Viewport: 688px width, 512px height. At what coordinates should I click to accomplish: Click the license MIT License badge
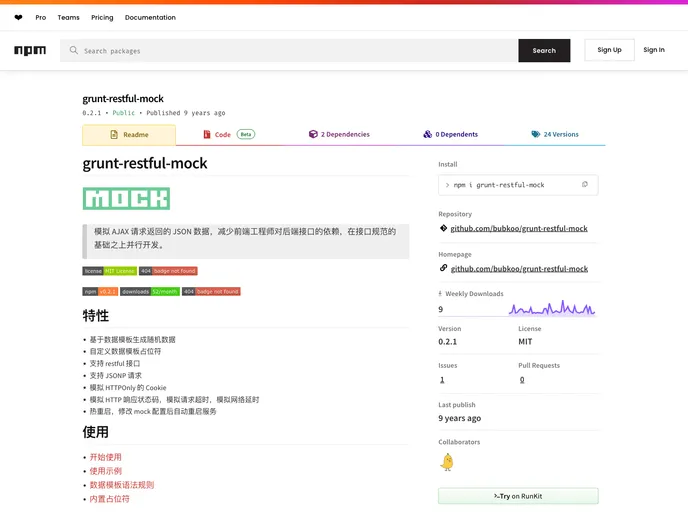click(x=110, y=271)
